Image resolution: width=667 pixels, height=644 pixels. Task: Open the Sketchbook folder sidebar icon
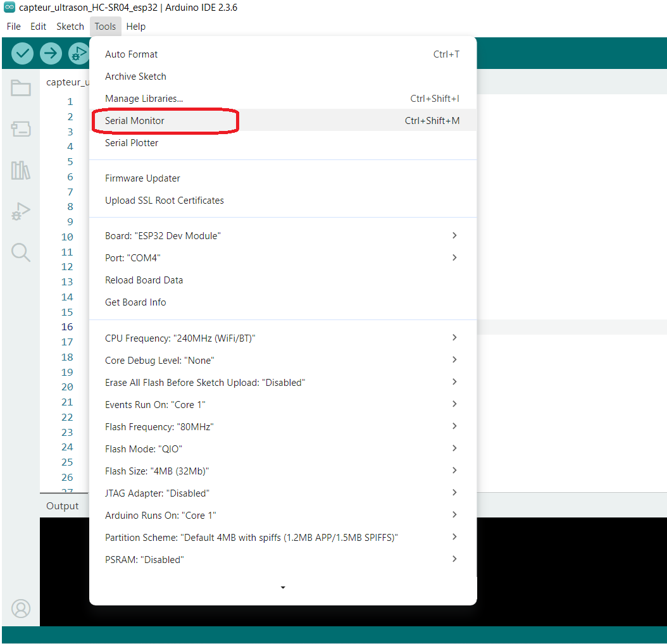(x=21, y=88)
